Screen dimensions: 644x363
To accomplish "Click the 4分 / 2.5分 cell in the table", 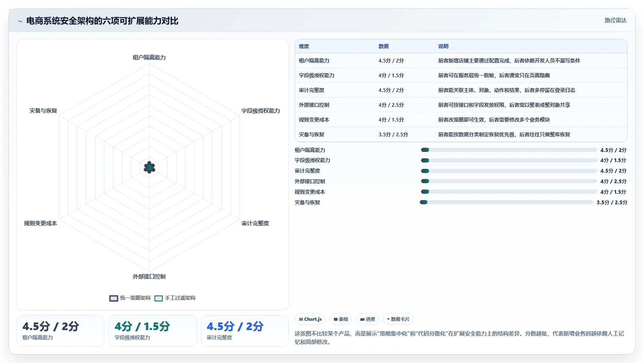I will pos(391,105).
